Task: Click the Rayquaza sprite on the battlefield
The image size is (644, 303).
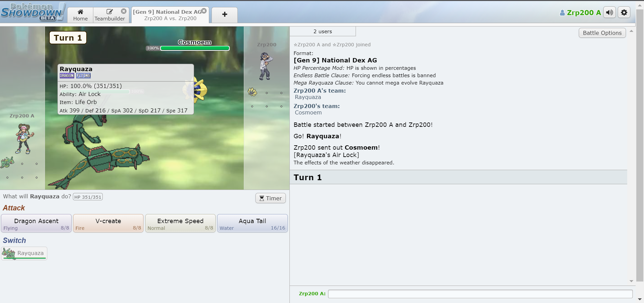Action: (99, 153)
